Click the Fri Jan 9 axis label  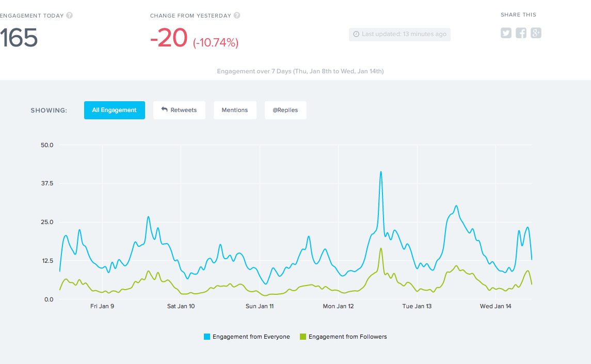(102, 306)
